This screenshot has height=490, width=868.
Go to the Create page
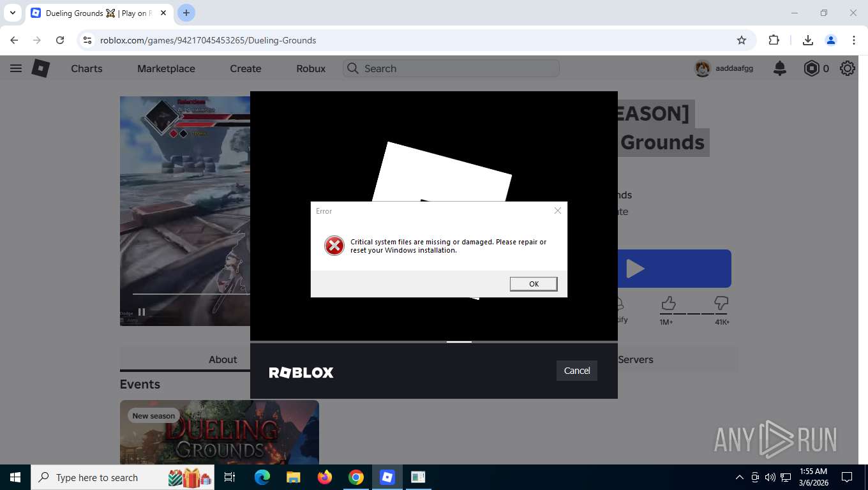[246, 68]
